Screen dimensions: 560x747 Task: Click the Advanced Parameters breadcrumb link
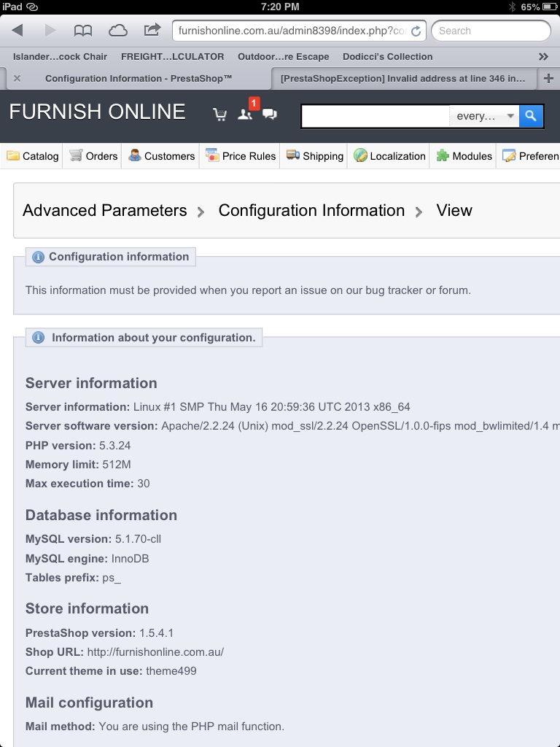point(105,211)
